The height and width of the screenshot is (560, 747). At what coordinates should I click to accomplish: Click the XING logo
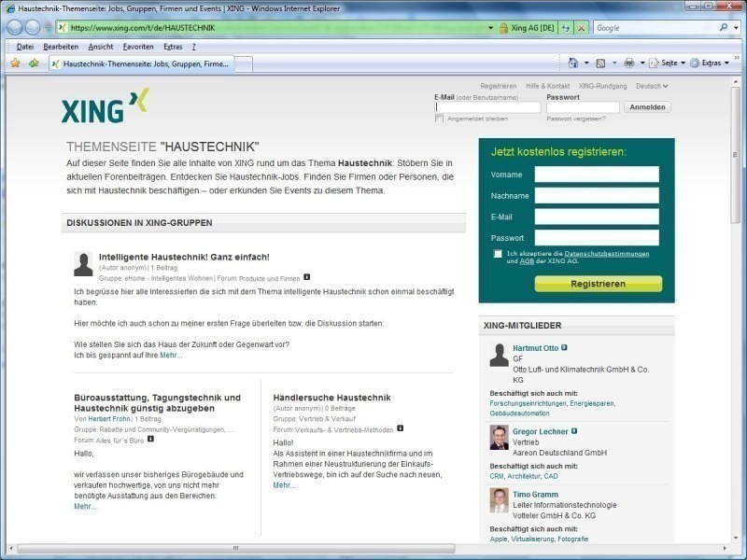(106, 105)
